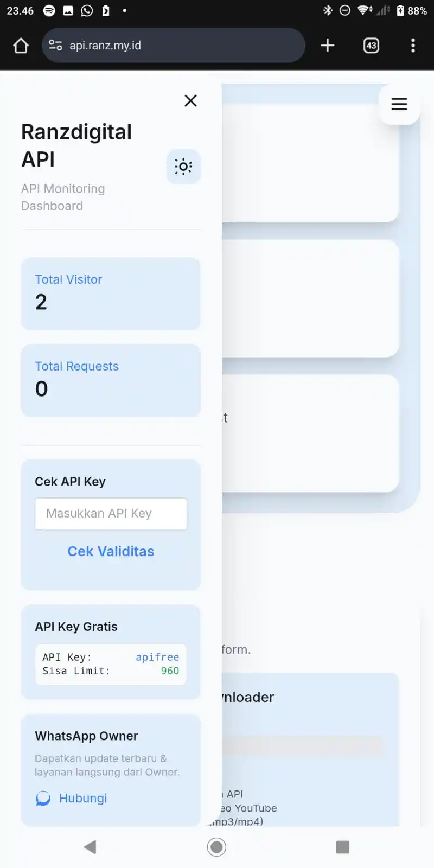The height and width of the screenshot is (868, 434).
Task: Toggle the light/dark theme sun button
Action: tap(183, 167)
